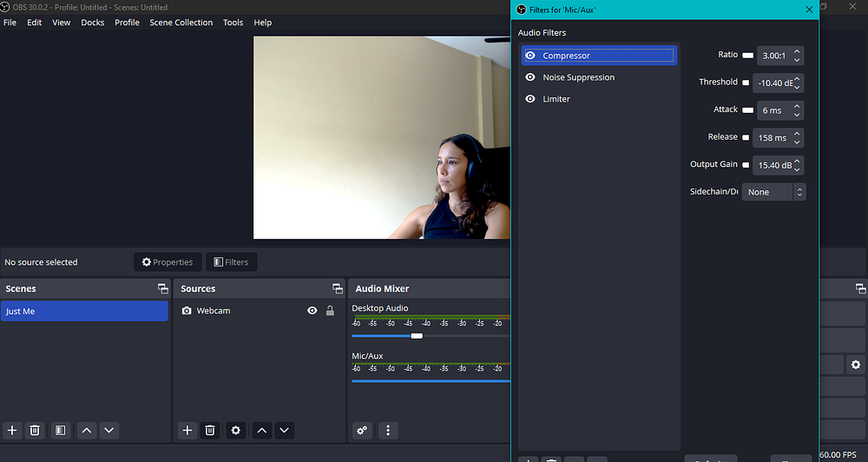
Task: Pop out the Sources dock panel
Action: 338,288
